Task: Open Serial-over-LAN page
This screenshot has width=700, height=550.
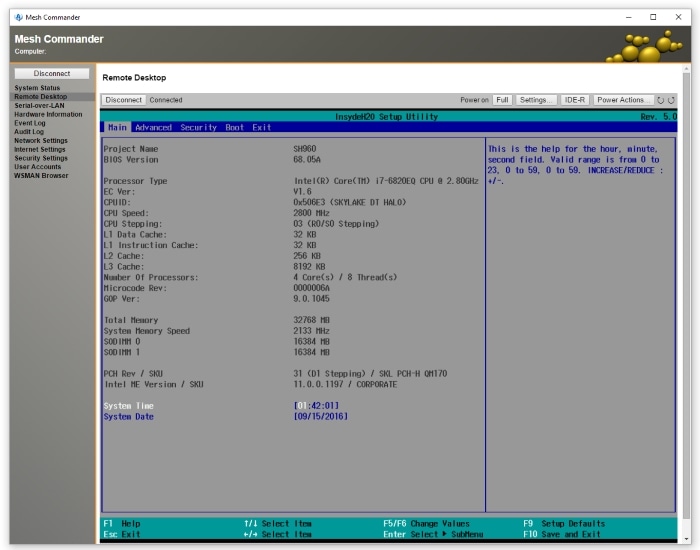Action: (39, 105)
